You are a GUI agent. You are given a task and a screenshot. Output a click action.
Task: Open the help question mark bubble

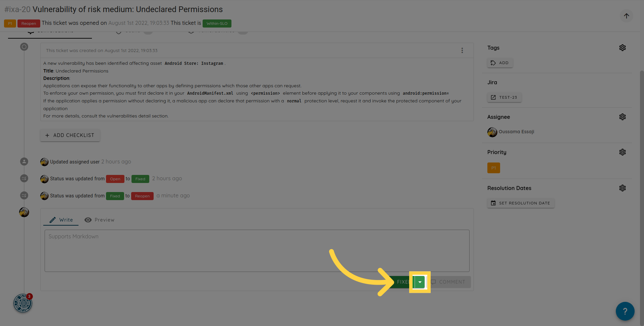[625, 311]
